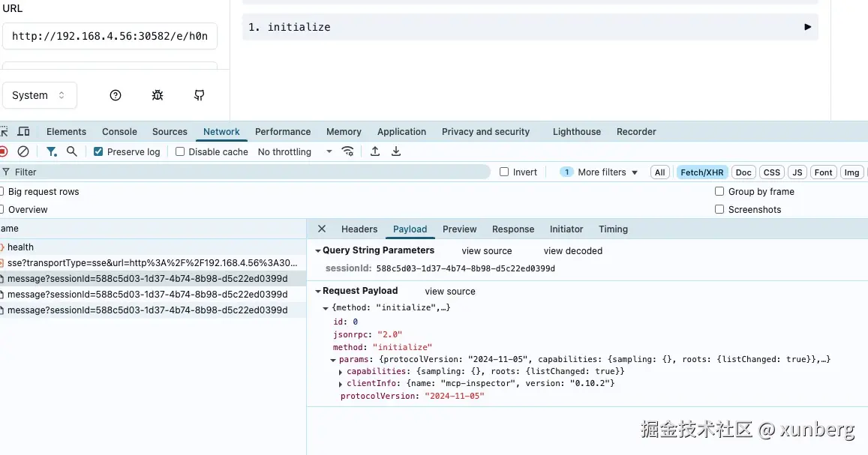Focus the URL input field
Screen dimensions: 868x455
point(110,36)
